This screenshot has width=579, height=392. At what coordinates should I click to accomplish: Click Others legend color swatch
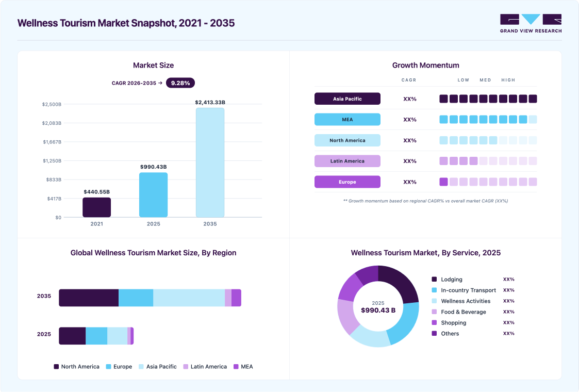click(434, 333)
